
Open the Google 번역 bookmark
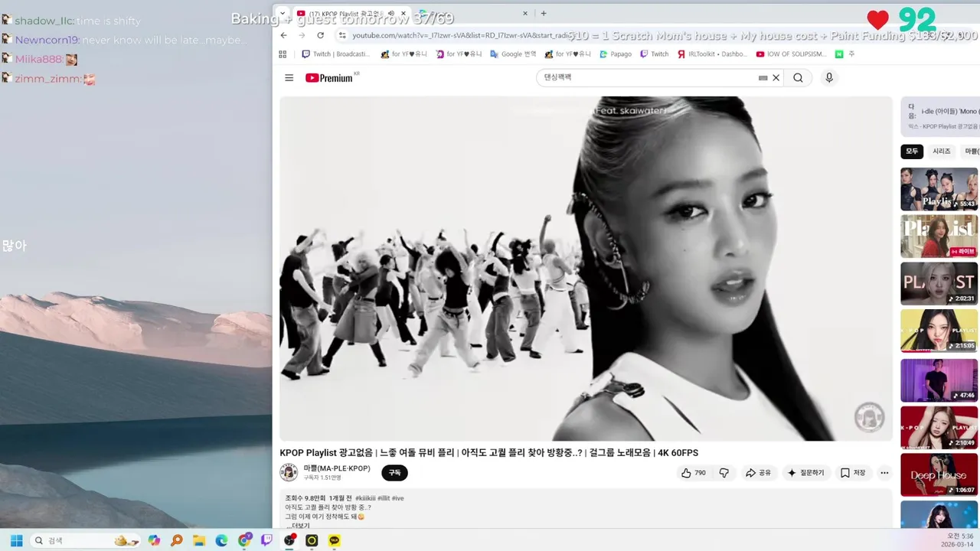point(513,54)
